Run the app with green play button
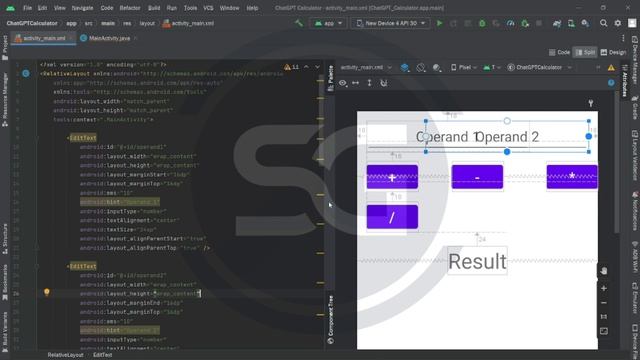640x360 pixels. [440, 23]
